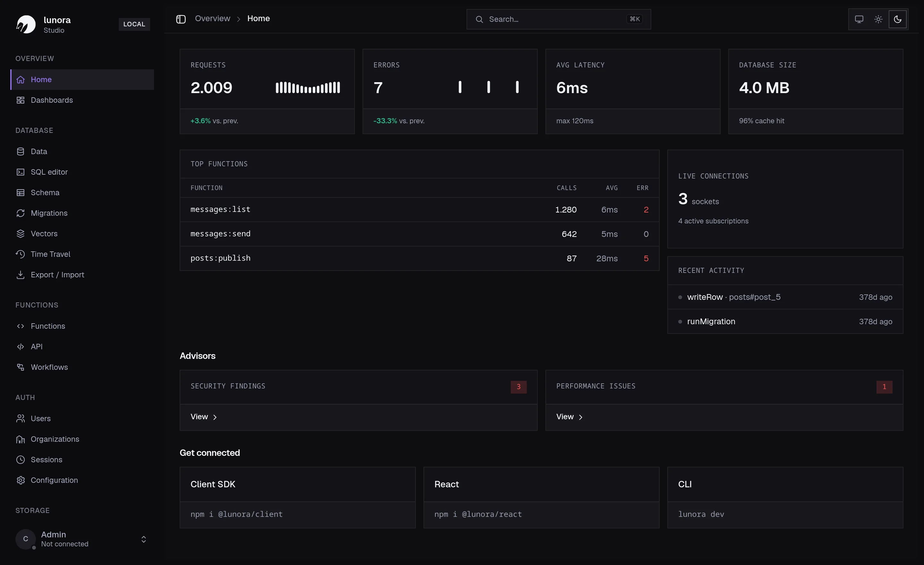This screenshot has height=565, width=924.
Task: Click the Migrations refresh icon
Action: pyautogui.click(x=21, y=213)
